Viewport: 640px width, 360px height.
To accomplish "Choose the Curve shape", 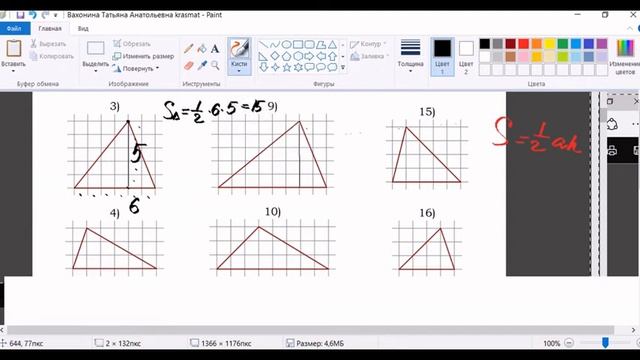I will (x=275, y=44).
